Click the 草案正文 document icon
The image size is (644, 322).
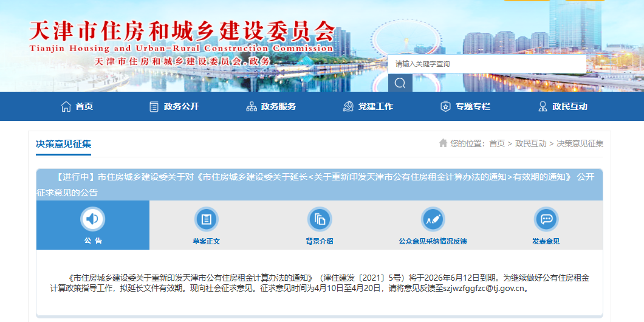[206, 219]
